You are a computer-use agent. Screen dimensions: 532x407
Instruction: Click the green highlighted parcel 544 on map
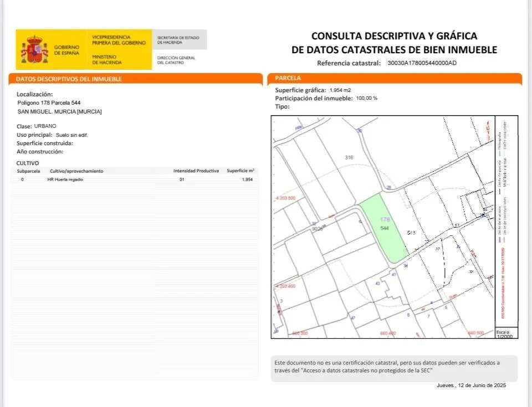[384, 228]
